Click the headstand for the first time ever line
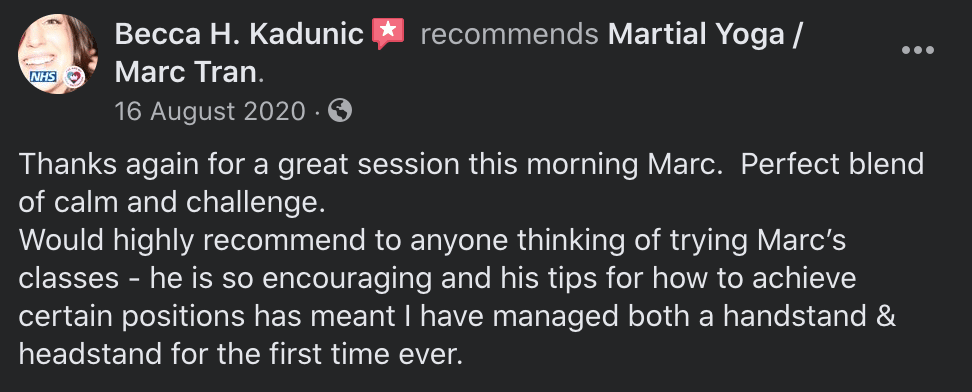This screenshot has height=392, width=972. click(241, 355)
